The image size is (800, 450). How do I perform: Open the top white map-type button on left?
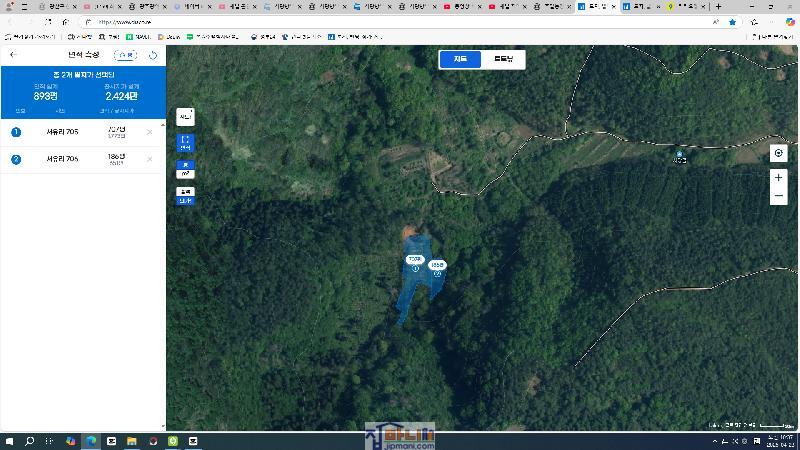click(x=185, y=117)
